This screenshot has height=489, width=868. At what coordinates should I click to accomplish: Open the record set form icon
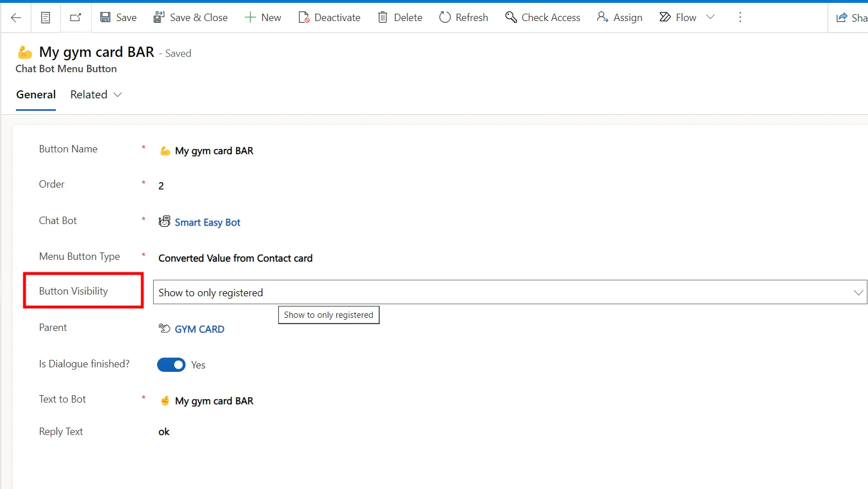click(46, 18)
